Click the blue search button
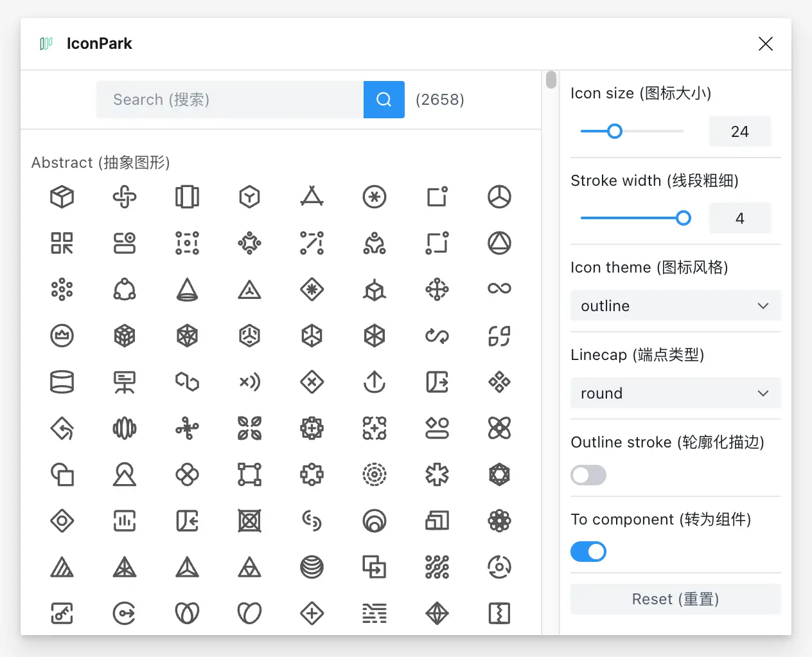 [384, 100]
